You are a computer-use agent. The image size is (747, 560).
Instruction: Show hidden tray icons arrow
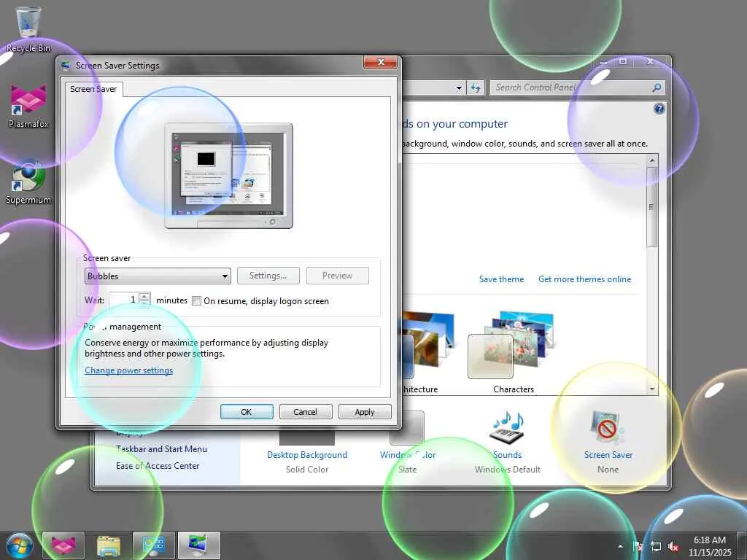click(620, 546)
